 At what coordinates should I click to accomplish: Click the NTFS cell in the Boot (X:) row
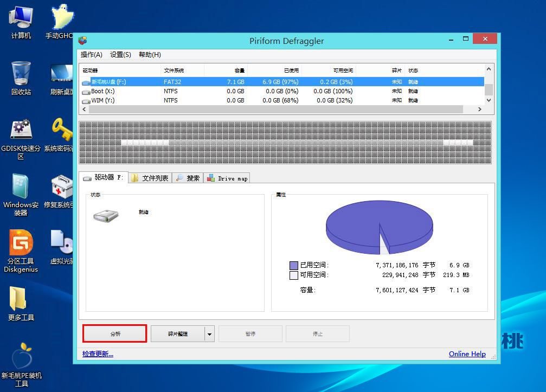(x=171, y=91)
